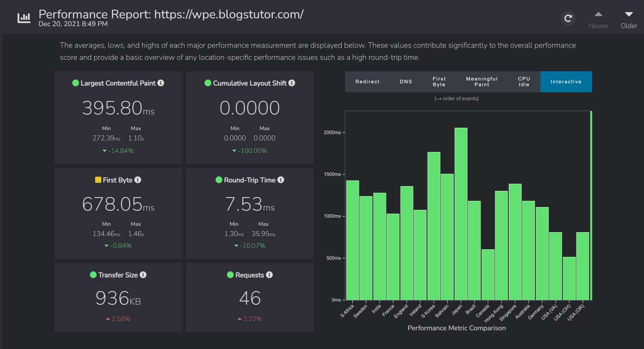
Task: Select the First Byte metric tab
Action: (439, 82)
